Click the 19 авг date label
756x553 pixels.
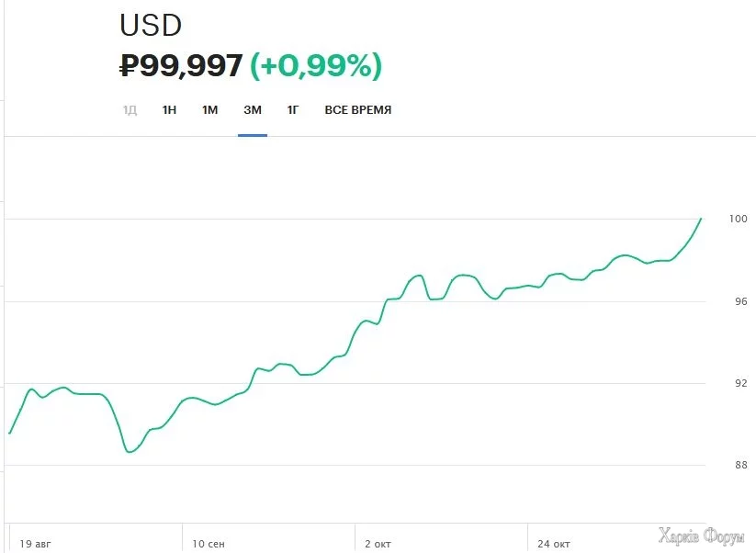(x=36, y=544)
